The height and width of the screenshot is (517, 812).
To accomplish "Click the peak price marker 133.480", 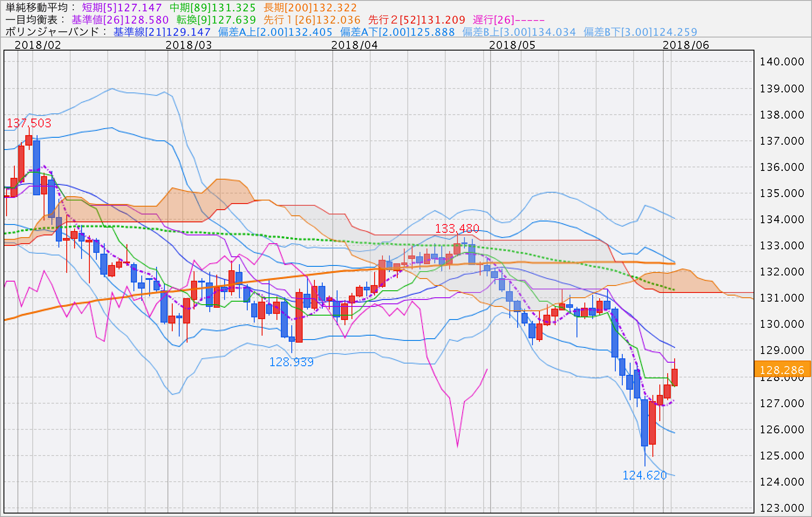I will click(457, 228).
